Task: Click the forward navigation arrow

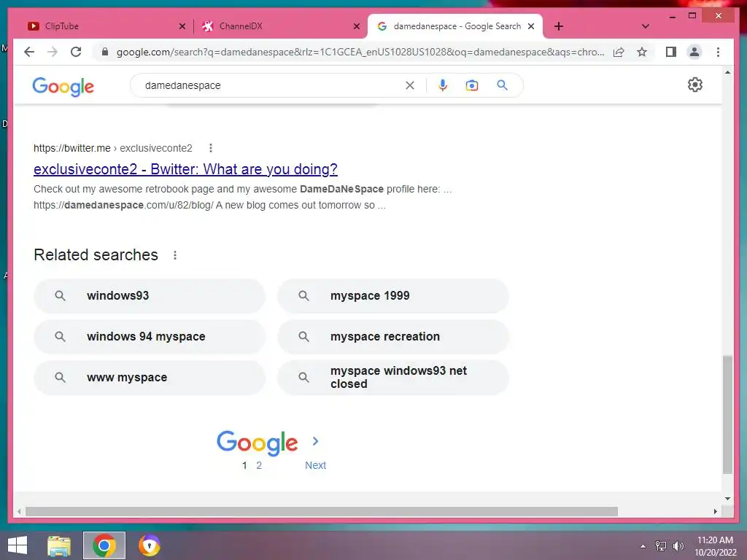Action: coord(53,52)
